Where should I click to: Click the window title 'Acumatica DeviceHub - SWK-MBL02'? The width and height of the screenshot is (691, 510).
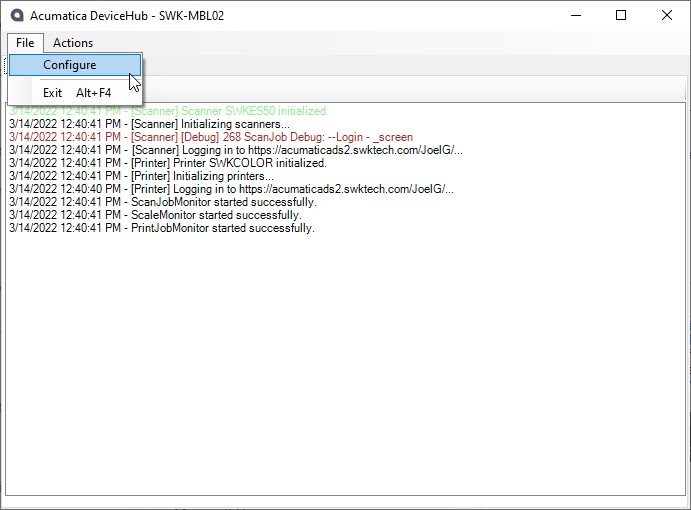tap(127, 16)
